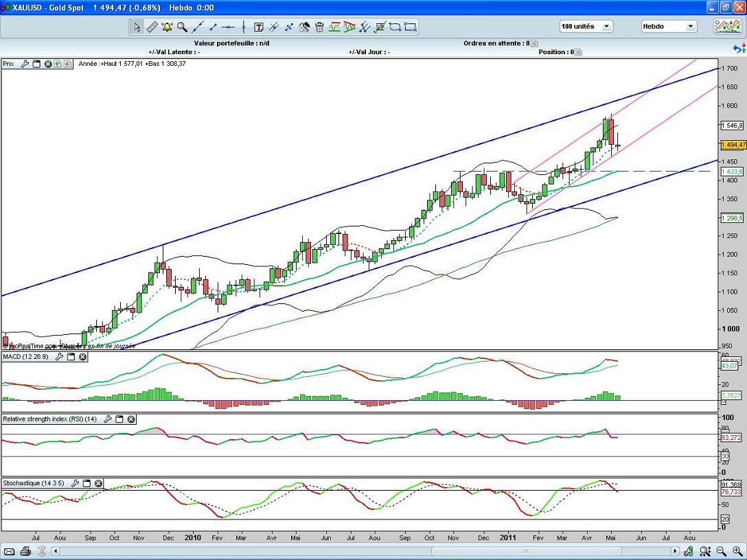Open the indicators chart icon top right
The height and width of the screenshot is (560, 747).
pyautogui.click(x=726, y=27)
